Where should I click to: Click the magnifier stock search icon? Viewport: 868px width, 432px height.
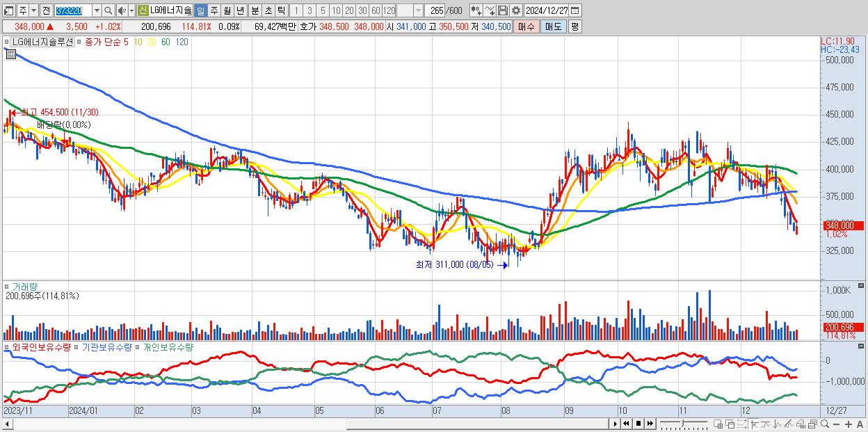pyautogui.click(x=108, y=10)
